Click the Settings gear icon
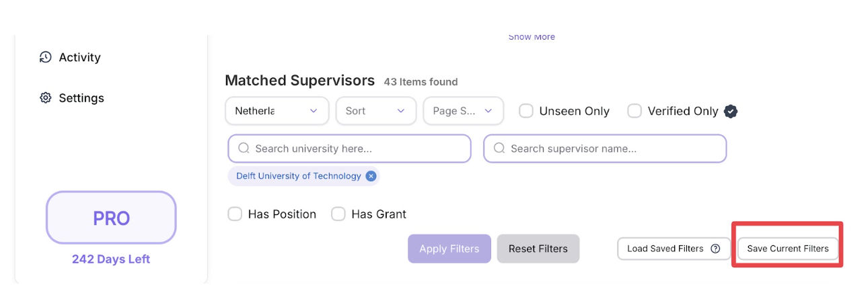The width and height of the screenshot is (868, 305). click(46, 98)
